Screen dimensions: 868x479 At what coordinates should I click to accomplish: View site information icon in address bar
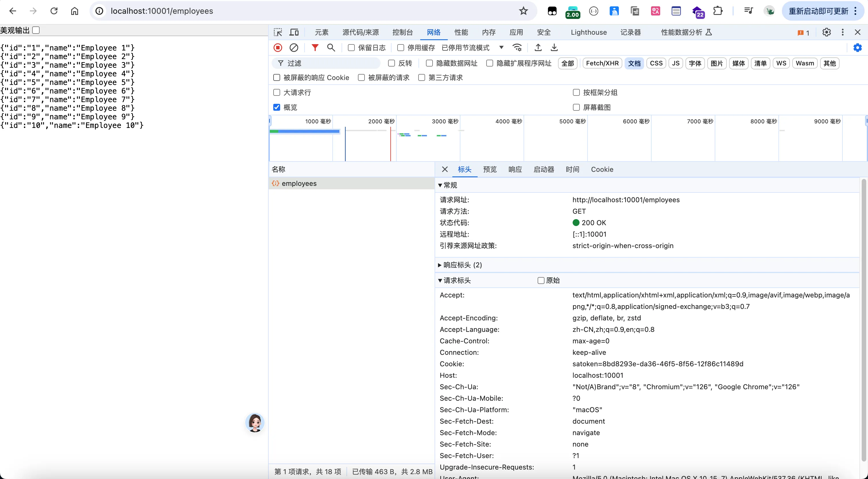pyautogui.click(x=99, y=11)
